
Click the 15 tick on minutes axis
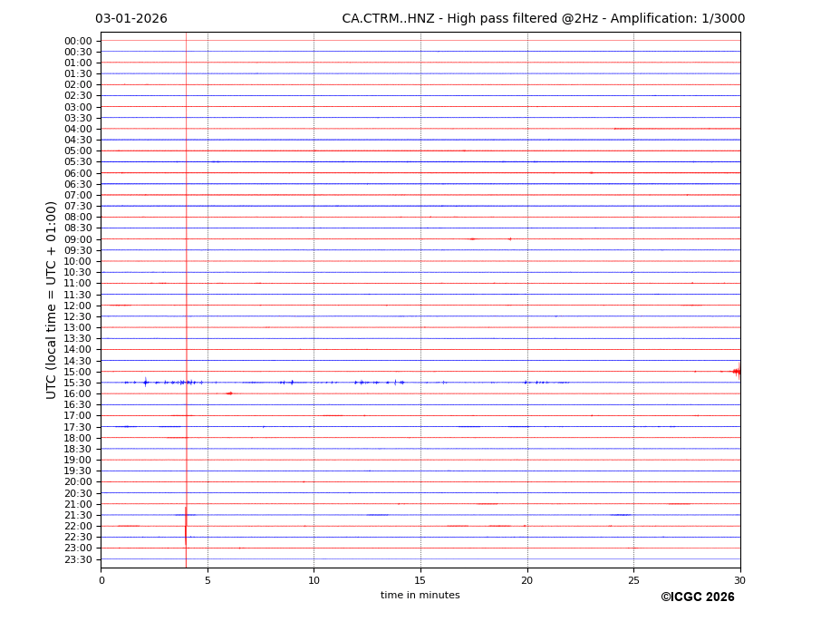(x=420, y=580)
